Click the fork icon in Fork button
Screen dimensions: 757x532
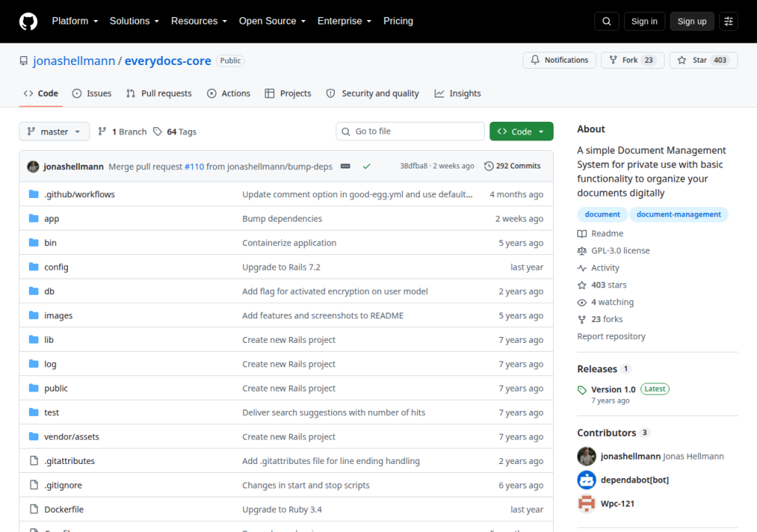(613, 60)
